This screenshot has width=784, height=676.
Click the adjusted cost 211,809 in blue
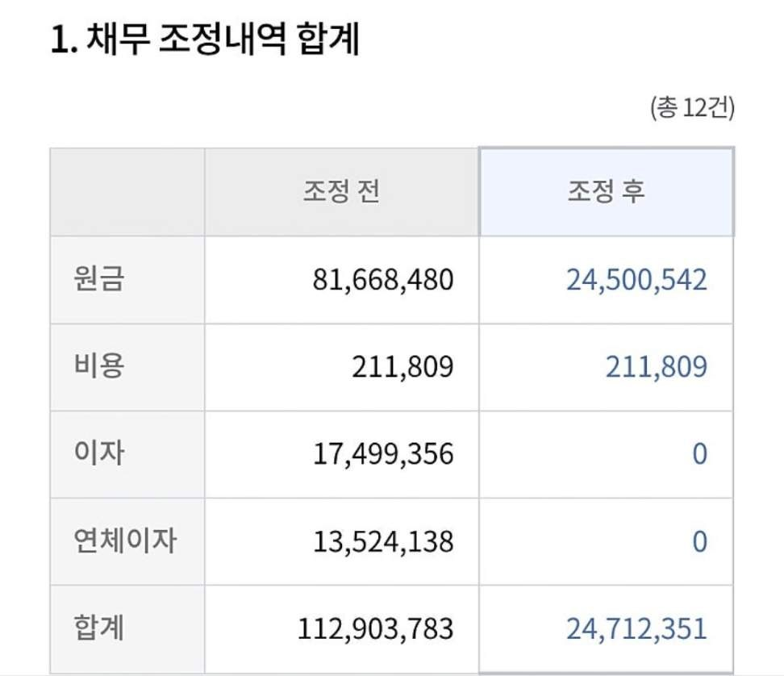[656, 366]
